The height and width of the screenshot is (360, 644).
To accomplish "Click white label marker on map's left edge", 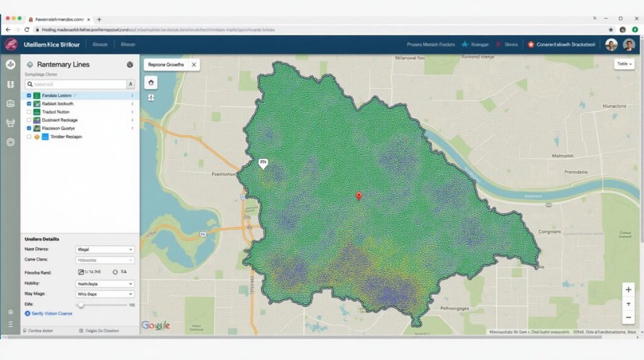I will [263, 164].
